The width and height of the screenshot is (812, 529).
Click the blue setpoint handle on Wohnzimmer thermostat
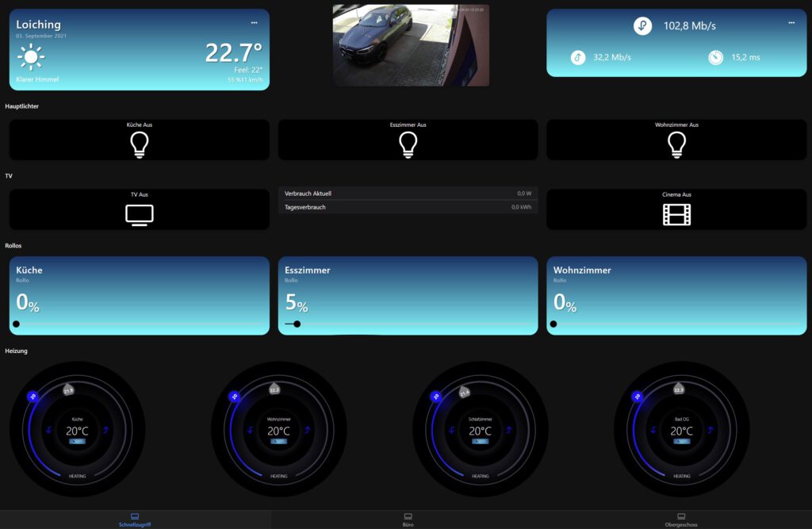[x=234, y=397]
